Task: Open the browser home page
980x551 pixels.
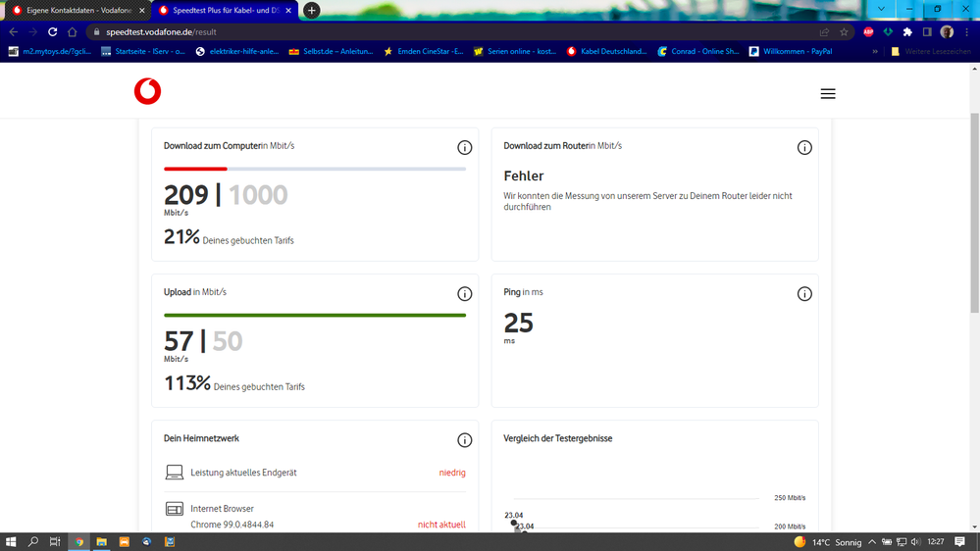Action: [73, 31]
